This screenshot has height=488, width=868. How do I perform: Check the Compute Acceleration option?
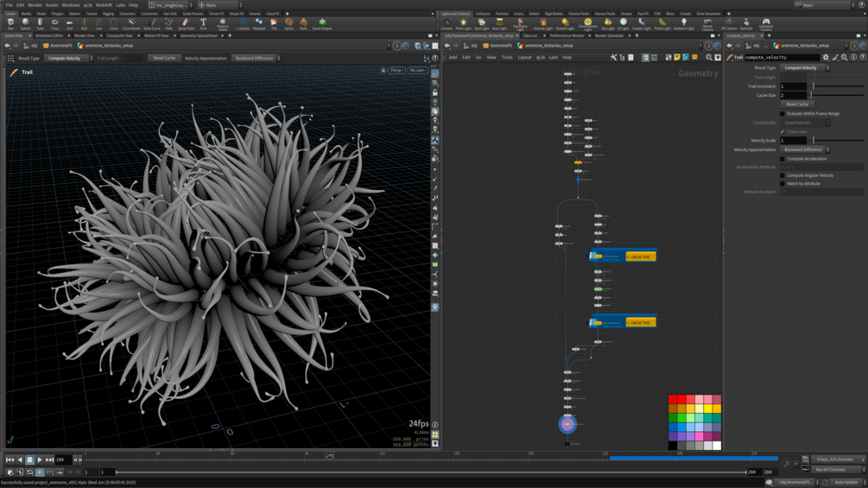click(x=782, y=159)
